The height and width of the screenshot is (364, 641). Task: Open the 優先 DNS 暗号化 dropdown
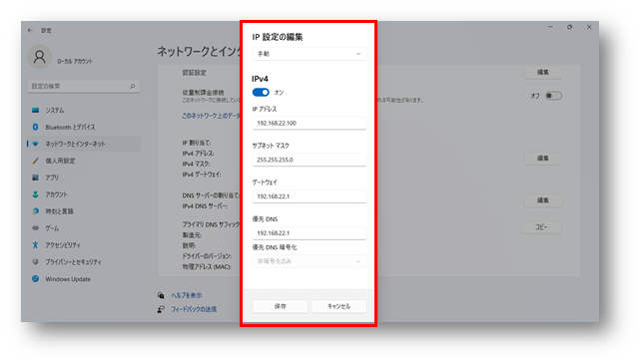[310, 261]
